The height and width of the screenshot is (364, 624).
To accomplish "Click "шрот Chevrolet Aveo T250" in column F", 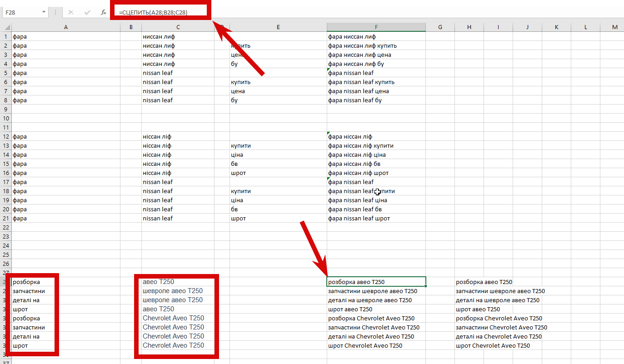I will point(365,345).
